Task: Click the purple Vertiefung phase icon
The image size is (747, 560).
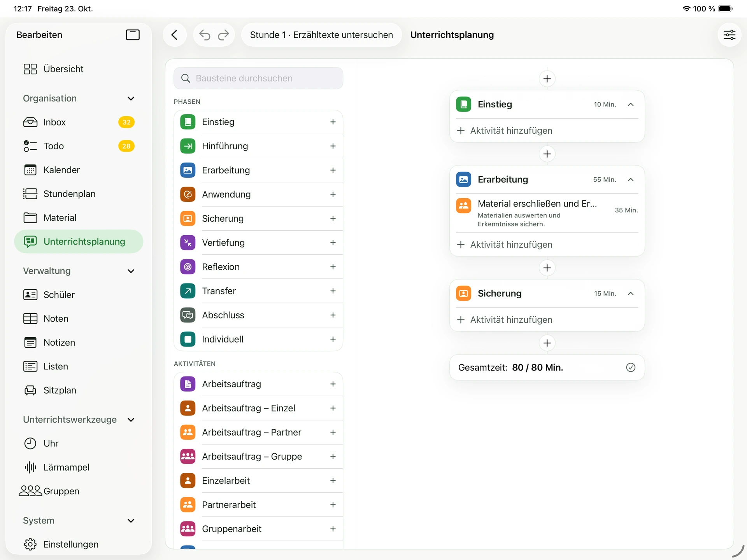Action: 188,243
